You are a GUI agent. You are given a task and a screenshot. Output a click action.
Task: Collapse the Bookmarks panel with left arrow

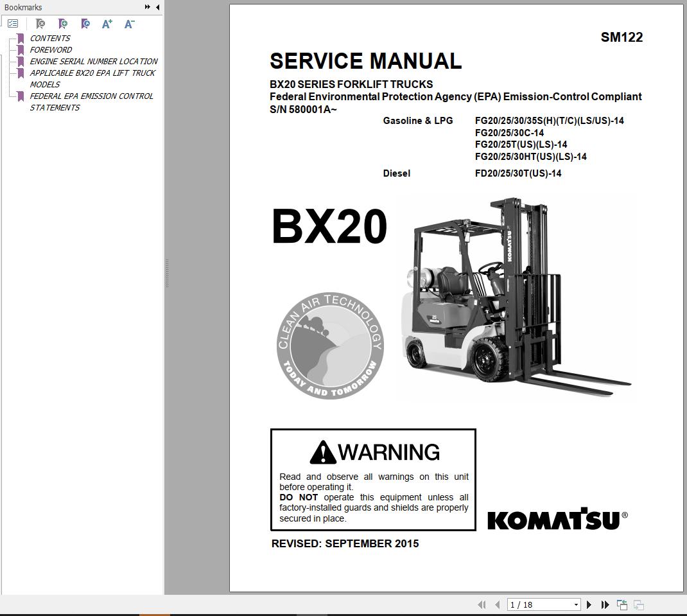tap(157, 7)
